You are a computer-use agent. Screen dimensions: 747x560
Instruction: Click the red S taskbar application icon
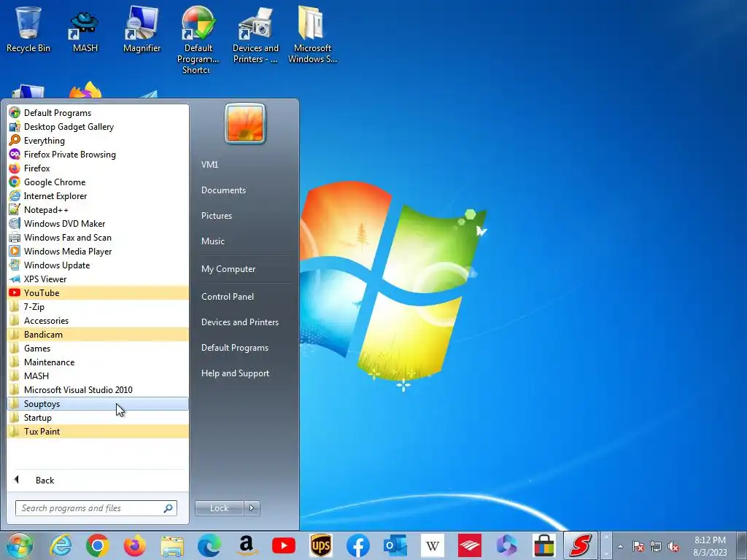pyautogui.click(x=580, y=545)
